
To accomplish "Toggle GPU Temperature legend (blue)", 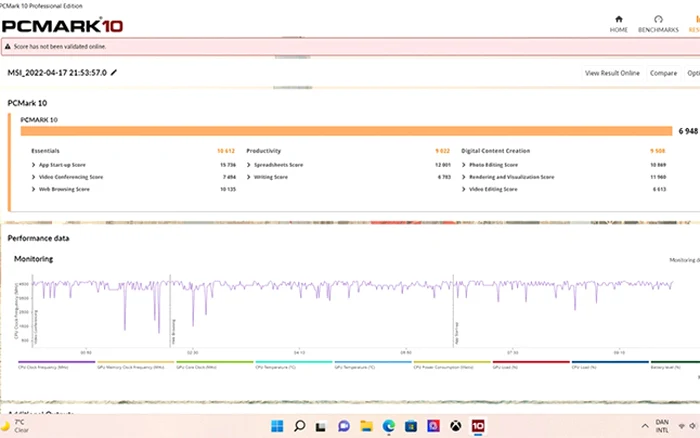I will pyautogui.click(x=372, y=365).
